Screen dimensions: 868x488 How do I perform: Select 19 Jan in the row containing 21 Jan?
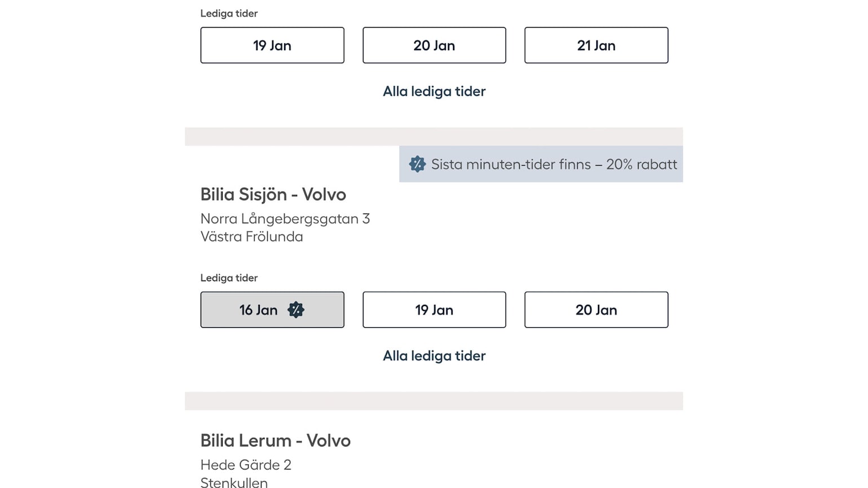click(x=272, y=46)
